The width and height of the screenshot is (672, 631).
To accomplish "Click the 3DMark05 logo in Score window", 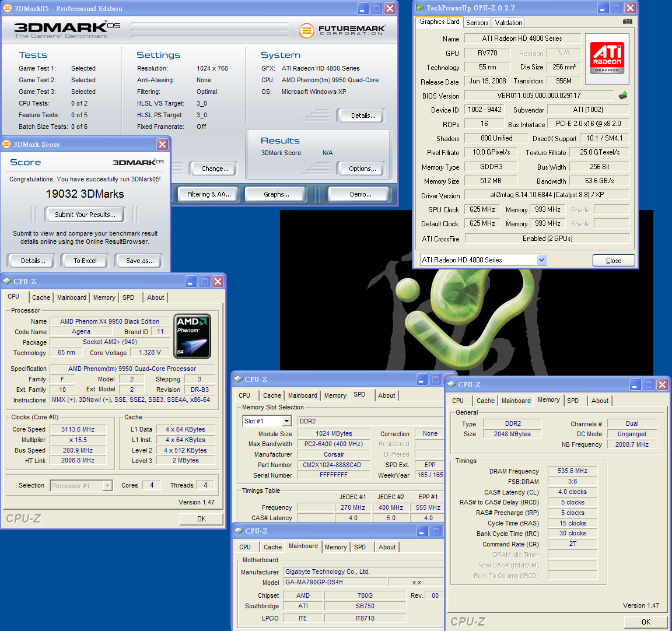I will click(138, 162).
